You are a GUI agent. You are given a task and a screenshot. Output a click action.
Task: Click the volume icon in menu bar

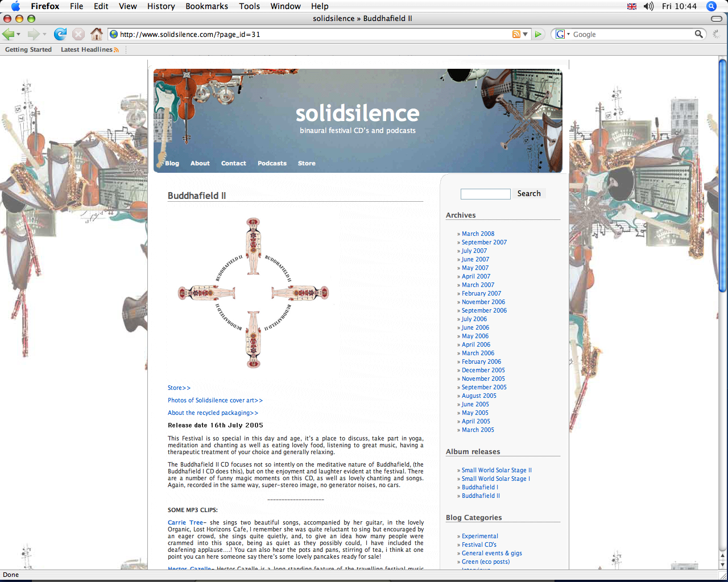[x=648, y=6]
